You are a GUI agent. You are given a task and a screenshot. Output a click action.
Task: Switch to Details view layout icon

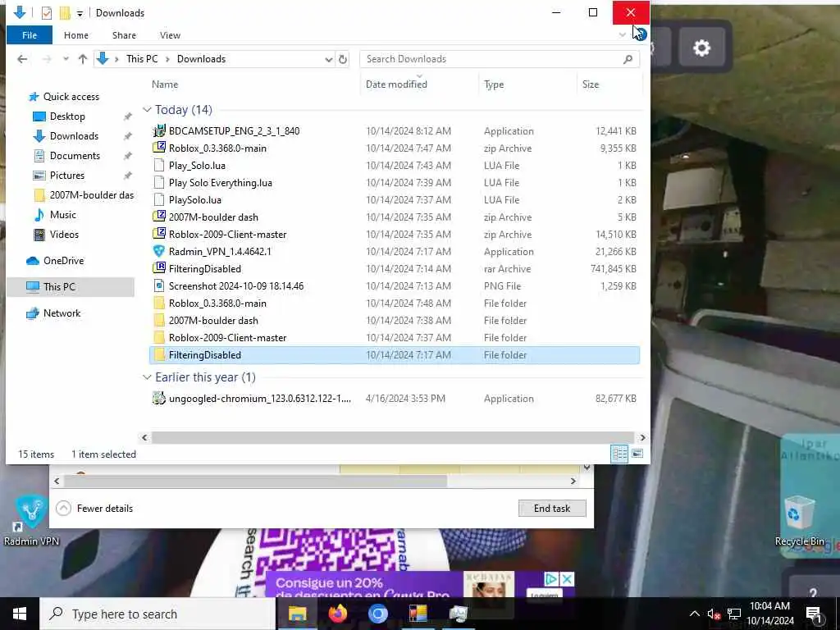click(619, 454)
